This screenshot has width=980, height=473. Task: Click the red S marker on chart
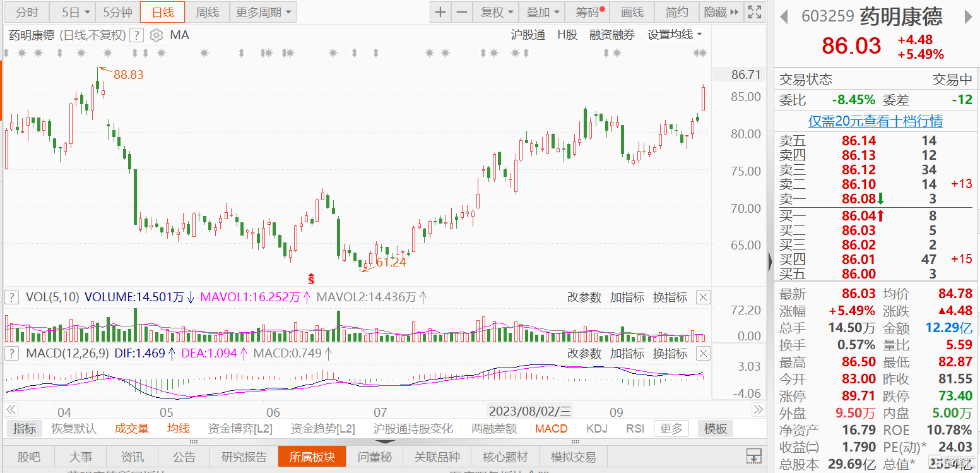(311, 278)
